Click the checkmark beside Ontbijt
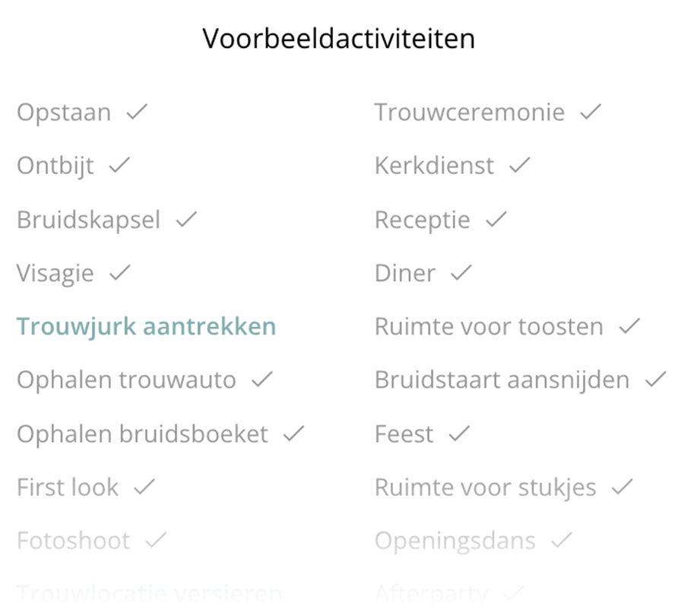This screenshot has width=678, height=616. coord(119,166)
